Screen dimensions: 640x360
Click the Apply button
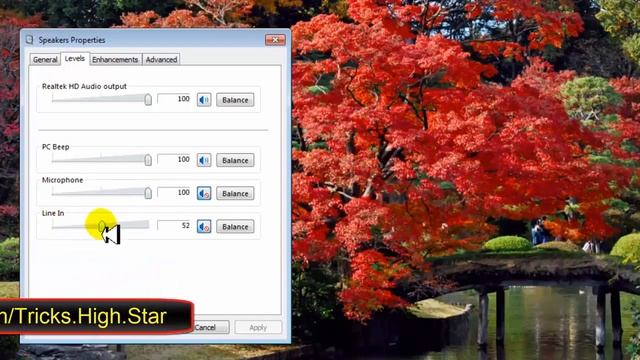pyautogui.click(x=258, y=327)
